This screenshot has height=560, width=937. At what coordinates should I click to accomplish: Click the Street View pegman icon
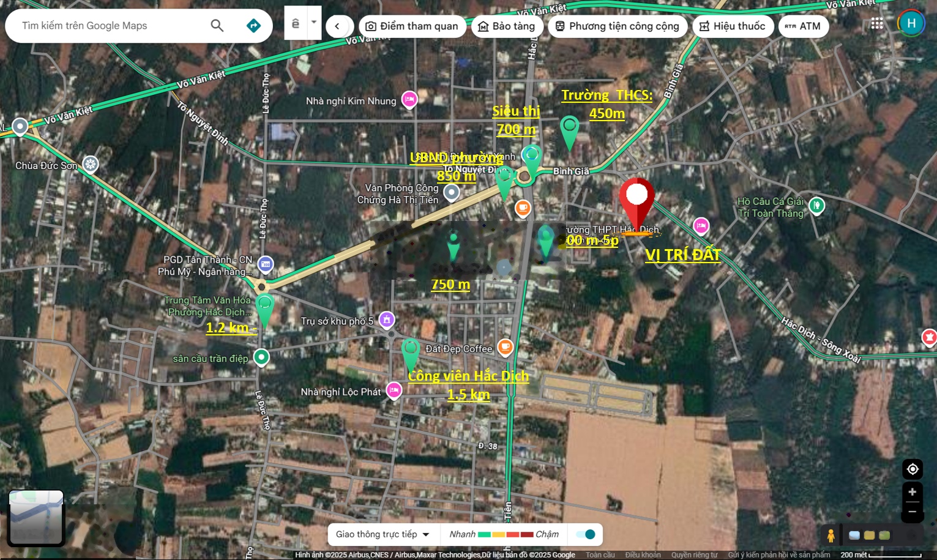click(831, 536)
